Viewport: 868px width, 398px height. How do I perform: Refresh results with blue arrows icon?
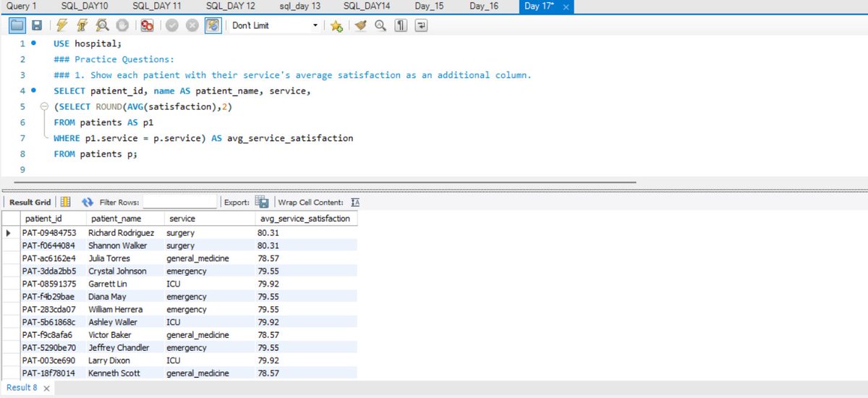(88, 202)
